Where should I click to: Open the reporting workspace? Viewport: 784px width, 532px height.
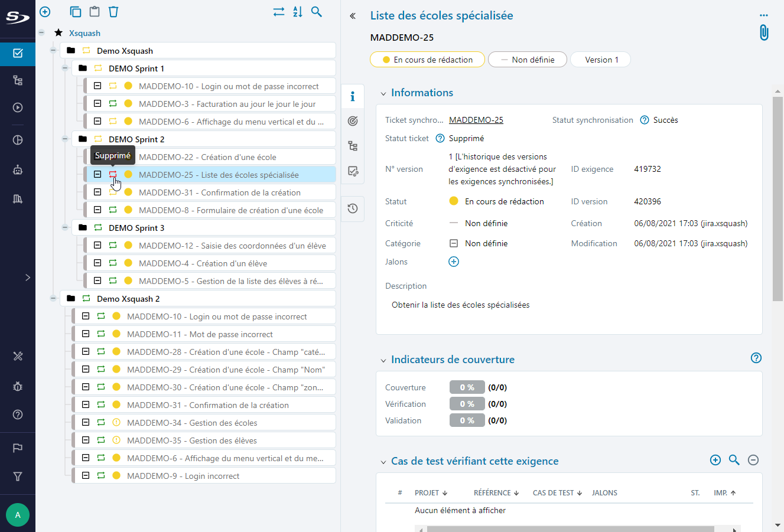17,140
